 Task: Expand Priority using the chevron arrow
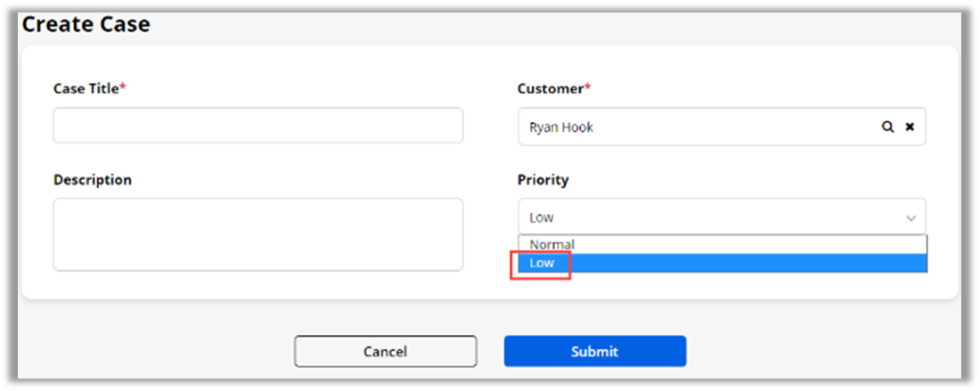tap(911, 218)
